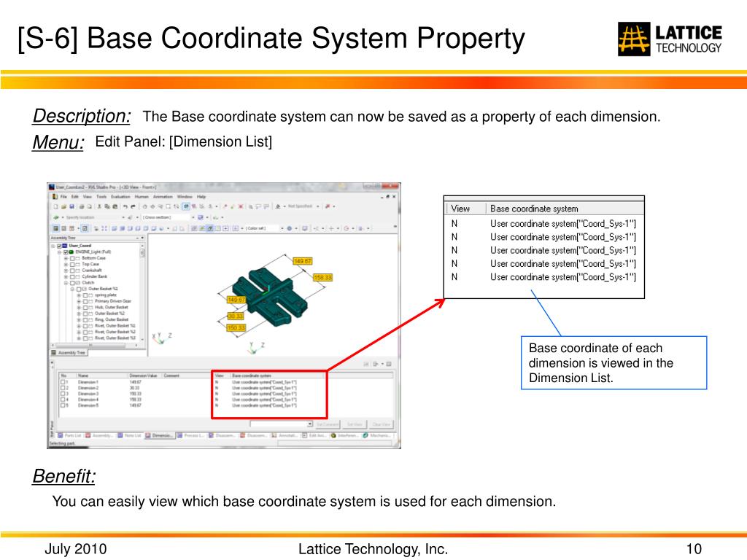Click the Paste toolbar icon
Image resolution: width=747 pixels, height=560 pixels.
115,206
